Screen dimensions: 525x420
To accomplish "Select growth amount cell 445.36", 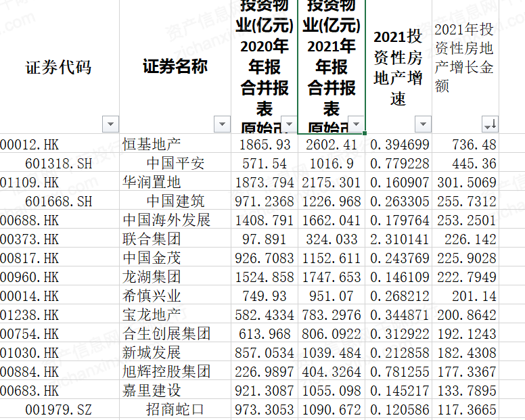I will click(465, 164).
